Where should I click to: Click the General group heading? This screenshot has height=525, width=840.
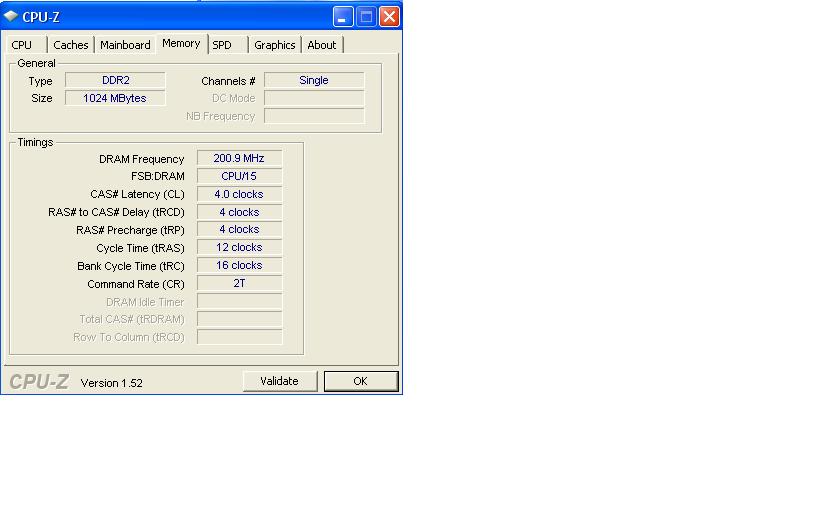click(36, 63)
